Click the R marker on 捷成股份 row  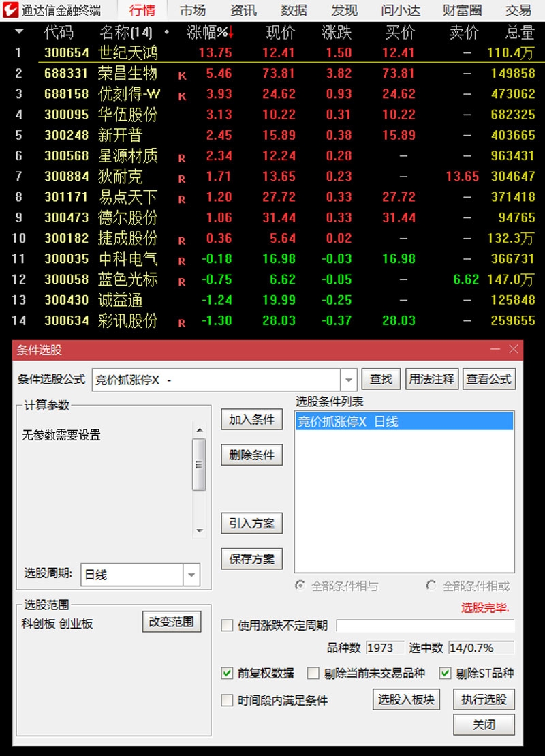[182, 241]
